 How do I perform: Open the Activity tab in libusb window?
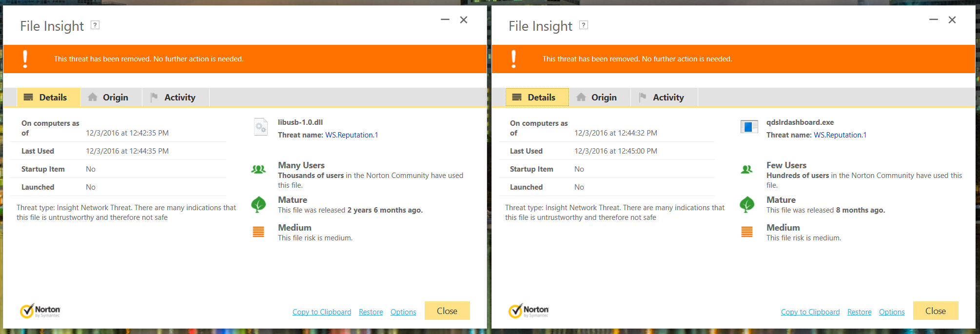[x=176, y=98]
